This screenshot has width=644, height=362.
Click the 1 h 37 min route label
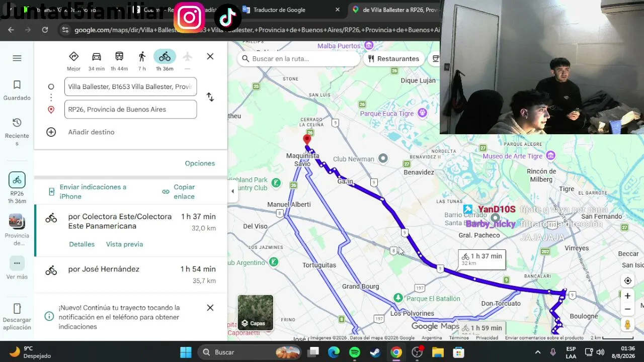pyautogui.click(x=482, y=259)
